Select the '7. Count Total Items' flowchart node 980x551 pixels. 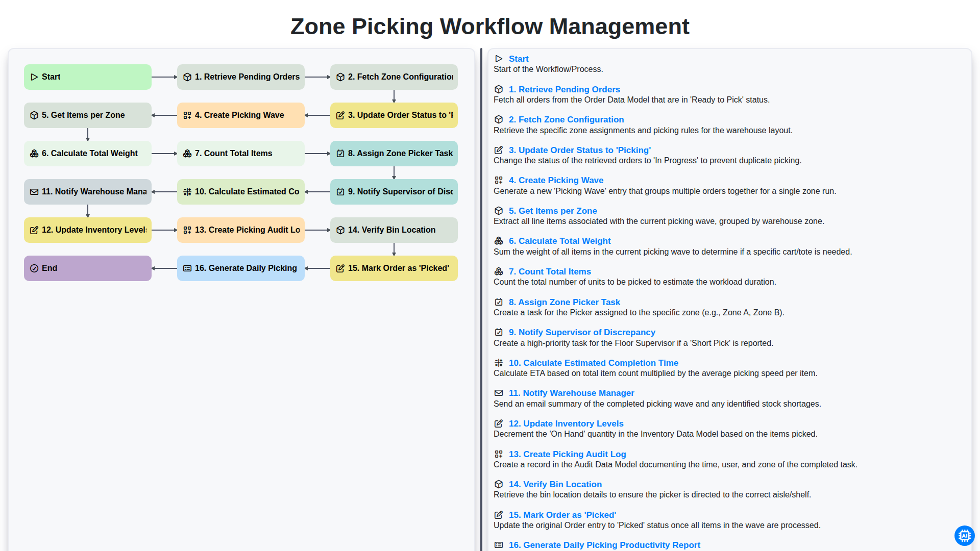(x=241, y=154)
